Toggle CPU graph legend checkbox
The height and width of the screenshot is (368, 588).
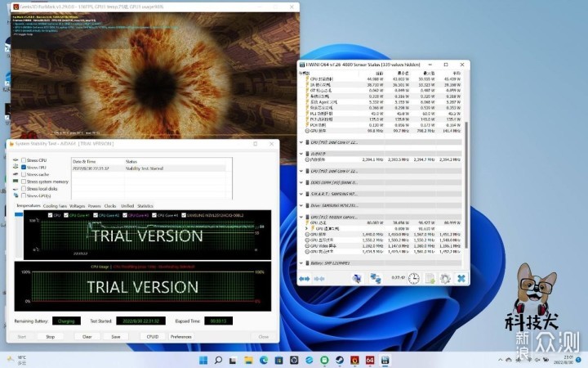(x=51, y=215)
